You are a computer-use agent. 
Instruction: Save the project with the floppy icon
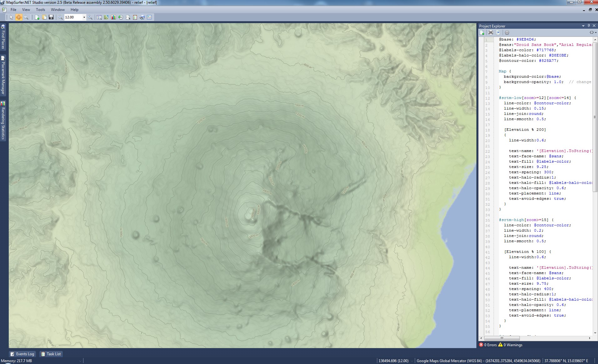coord(51,17)
